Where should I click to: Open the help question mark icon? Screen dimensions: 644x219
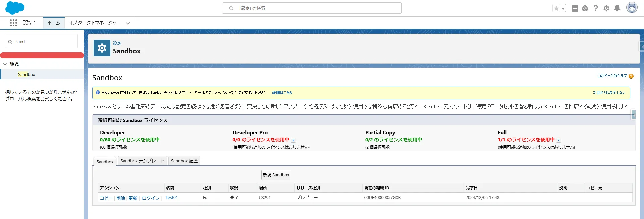596,8
